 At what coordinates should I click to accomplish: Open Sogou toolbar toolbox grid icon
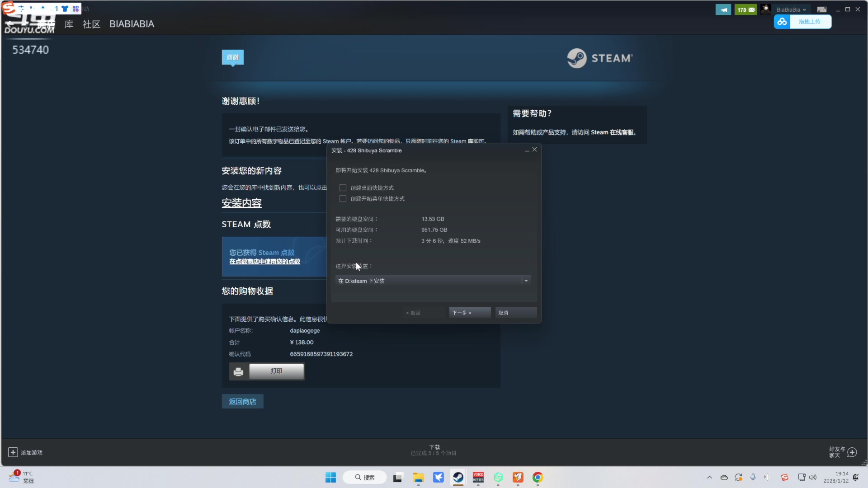coord(75,9)
